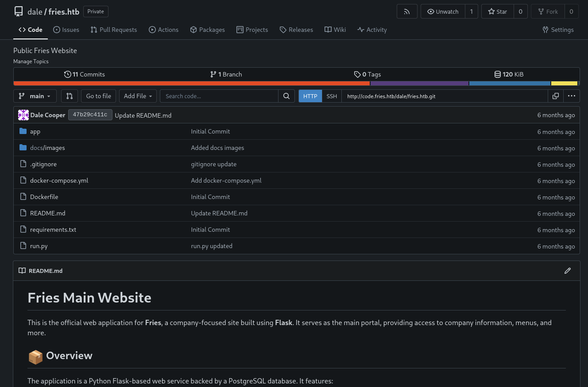This screenshot has height=387, width=588.
Task: Open the Releases tab
Action: (x=296, y=30)
